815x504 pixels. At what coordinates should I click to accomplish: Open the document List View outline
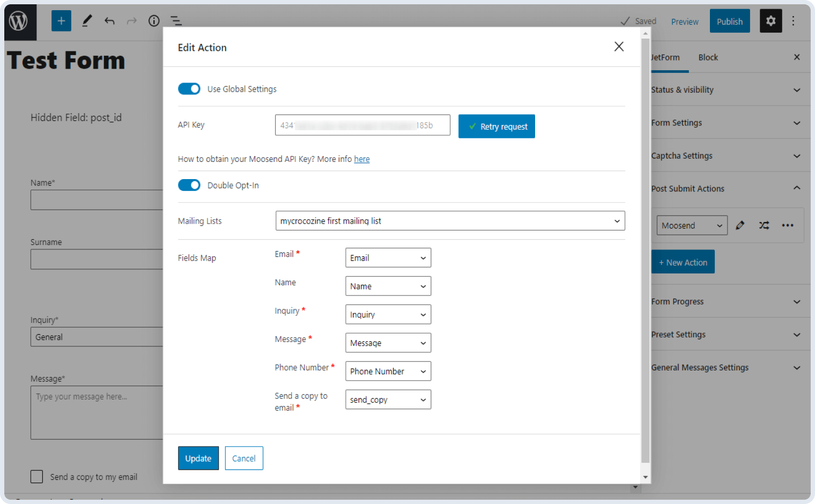coord(176,20)
